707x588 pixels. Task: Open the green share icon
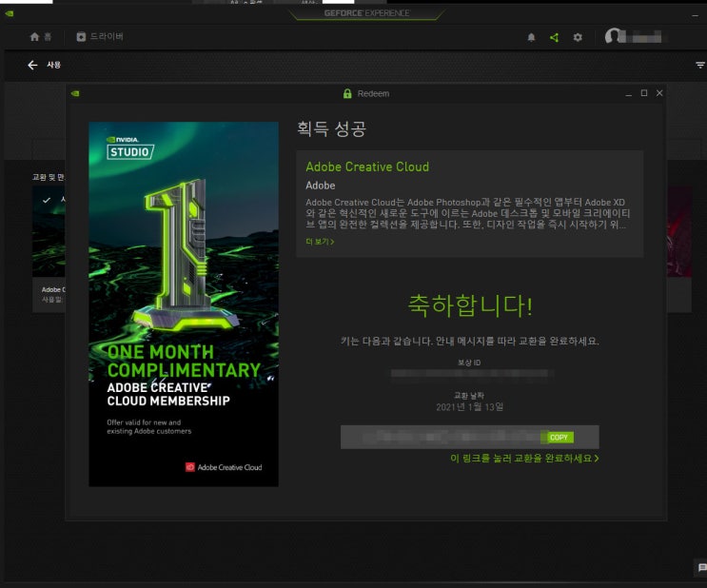pyautogui.click(x=554, y=37)
